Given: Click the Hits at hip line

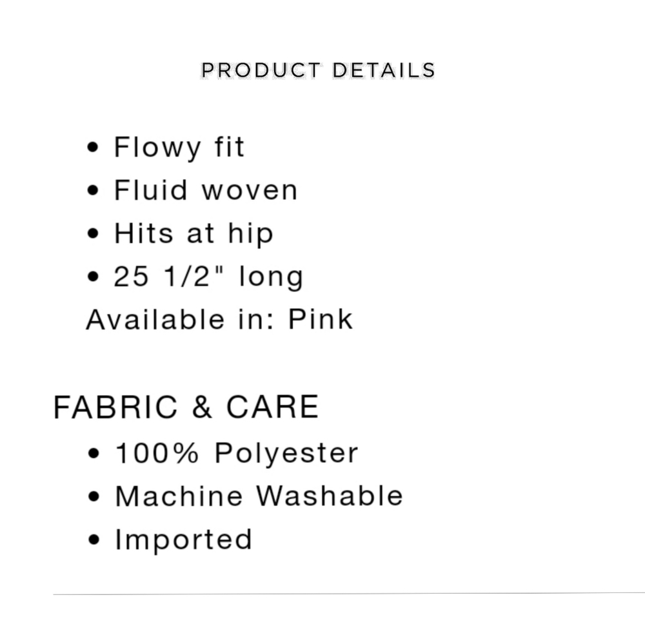Looking at the screenshot, I should (193, 233).
